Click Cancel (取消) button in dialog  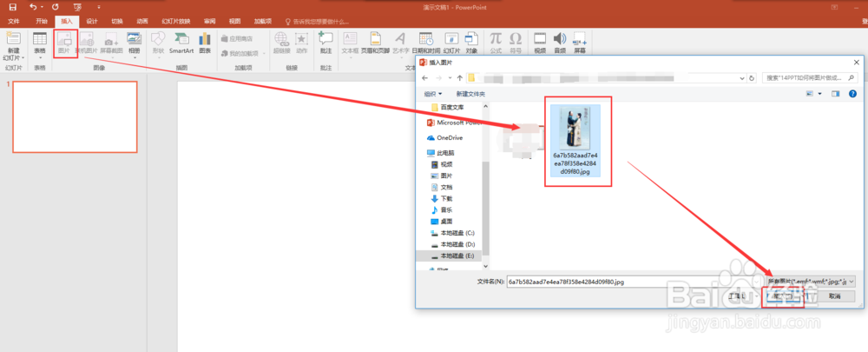pos(835,296)
